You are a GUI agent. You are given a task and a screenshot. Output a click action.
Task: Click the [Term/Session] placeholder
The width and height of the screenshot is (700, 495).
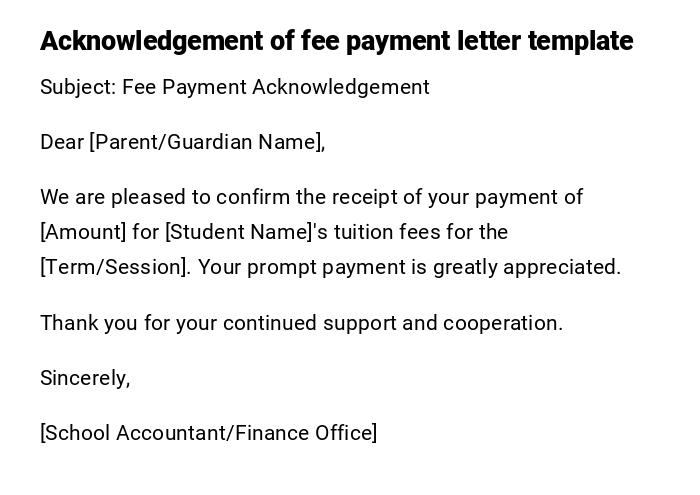tap(114, 267)
